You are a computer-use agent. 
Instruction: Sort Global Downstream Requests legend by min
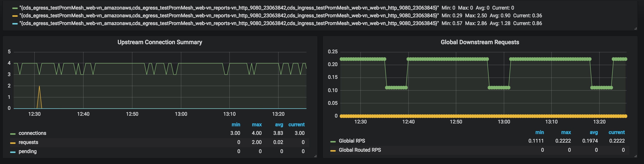point(539,132)
